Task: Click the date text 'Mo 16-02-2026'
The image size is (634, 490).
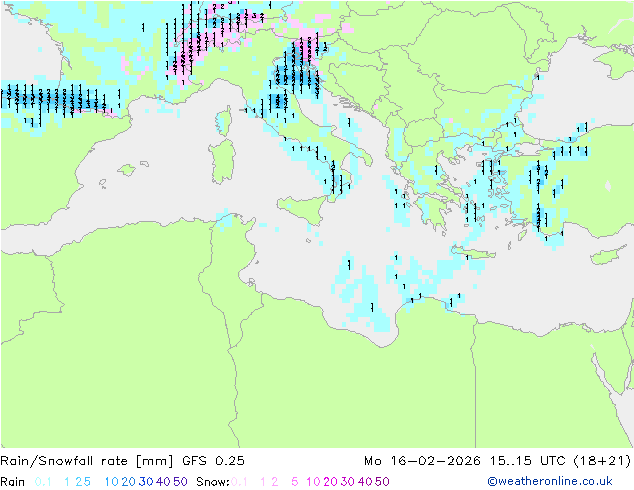Action: [x=422, y=461]
